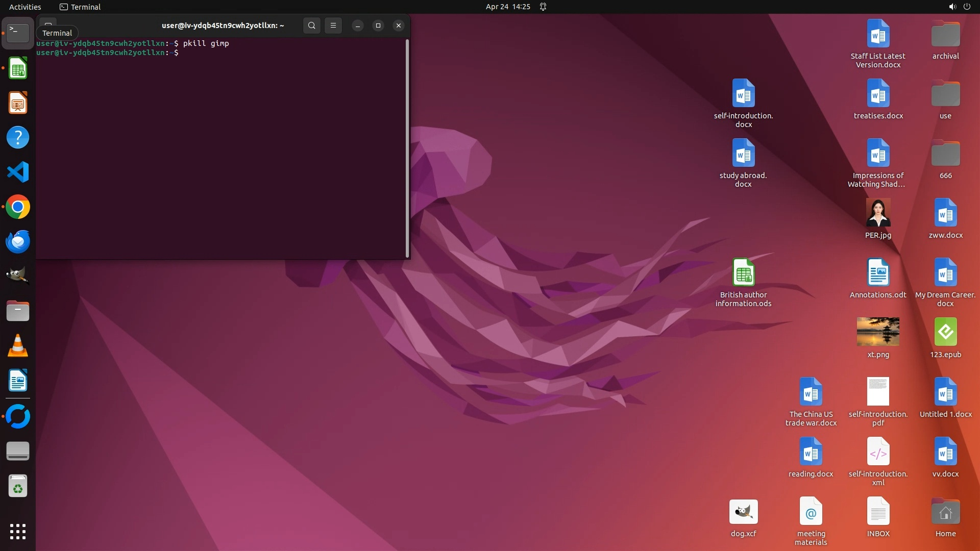Select the PER.jpg photo thumbnail
The height and width of the screenshot is (551, 980).
coord(878,213)
